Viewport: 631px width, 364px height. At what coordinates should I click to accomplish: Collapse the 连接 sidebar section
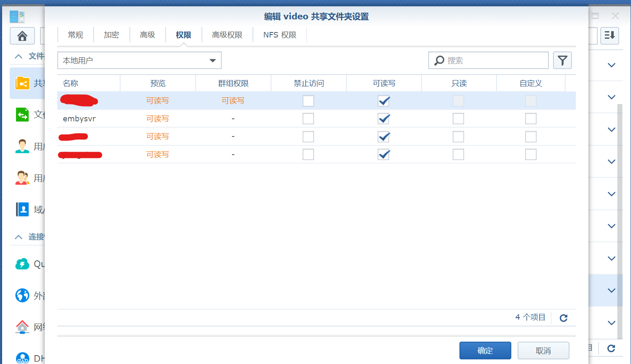(x=19, y=237)
